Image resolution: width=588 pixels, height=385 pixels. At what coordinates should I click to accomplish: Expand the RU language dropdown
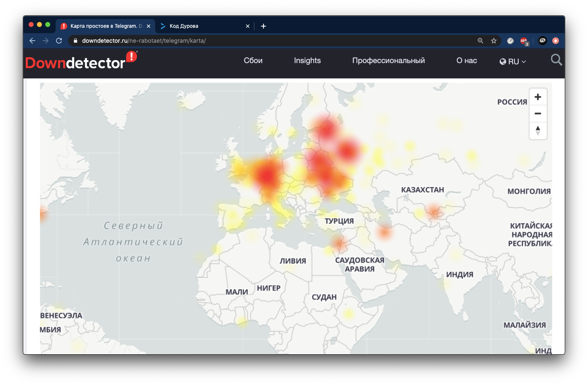pyautogui.click(x=513, y=61)
